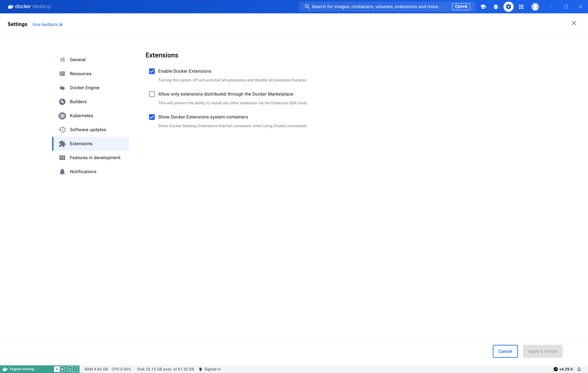This screenshot has height=373, width=588.
Task: Open the Builders settings section
Action: tap(91, 102)
